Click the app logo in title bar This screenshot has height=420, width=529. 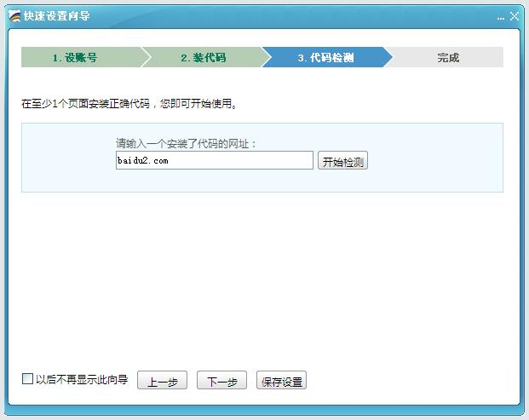coord(14,15)
